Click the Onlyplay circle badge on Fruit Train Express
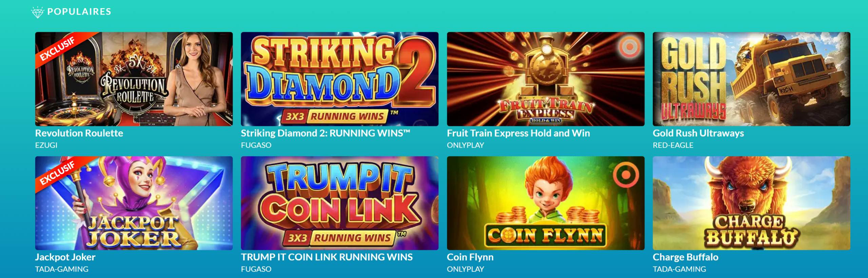Image resolution: width=868 pixels, height=278 pixels. click(x=629, y=46)
